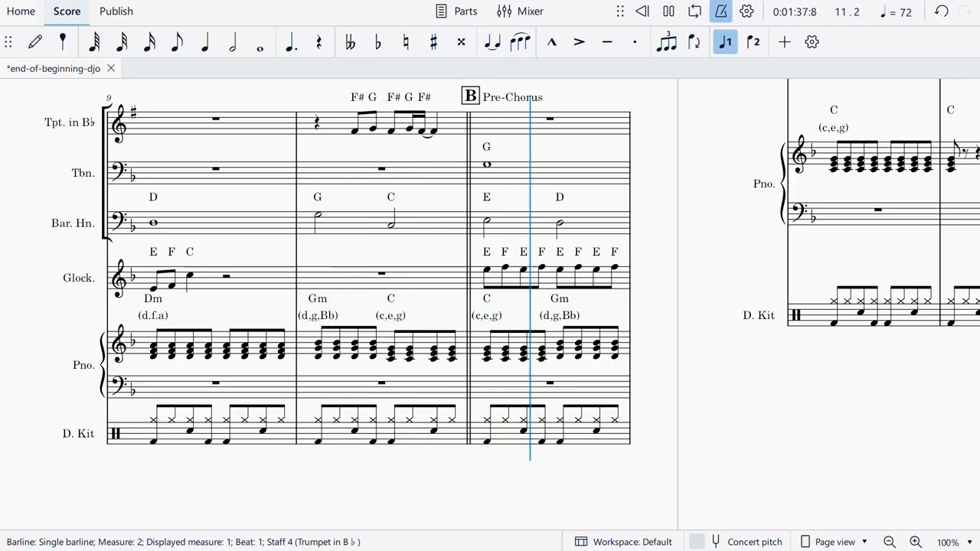The height and width of the screenshot is (551, 980).
Task: Open playback settings gear
Action: click(746, 11)
